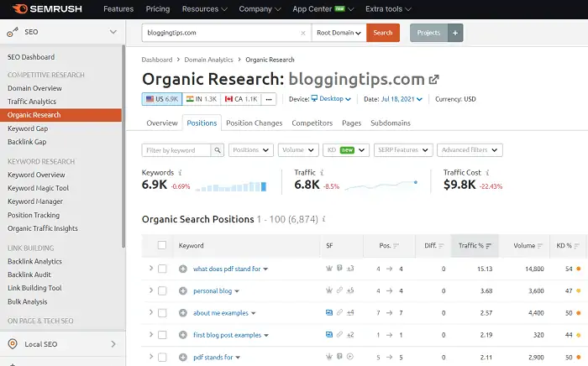Click the info icon next to Keywords
This screenshot has width=588, height=366.
(180, 173)
